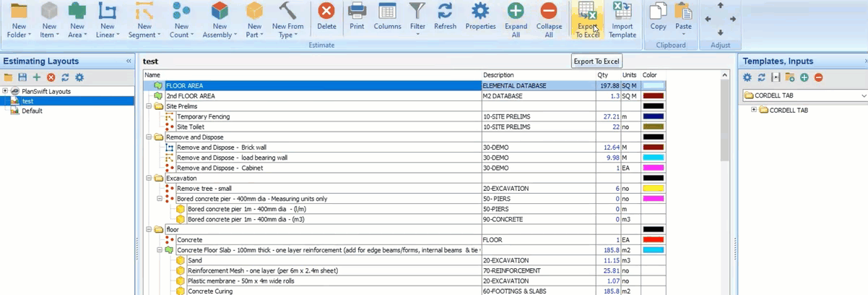The width and height of the screenshot is (868, 295).
Task: Collapse the Bored concrete pier measuring units row
Action: 160,198
